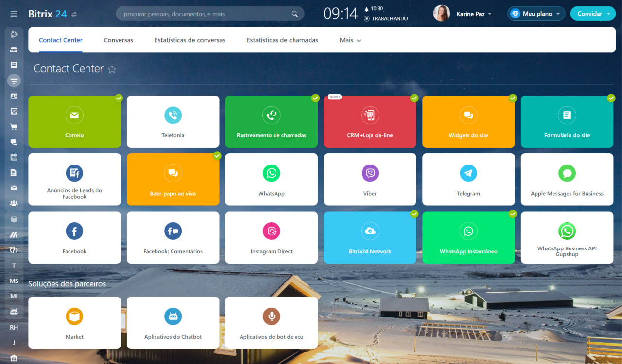Open Estatísticas de conversas tab
Viewport: 622px width, 364px height.
point(190,40)
